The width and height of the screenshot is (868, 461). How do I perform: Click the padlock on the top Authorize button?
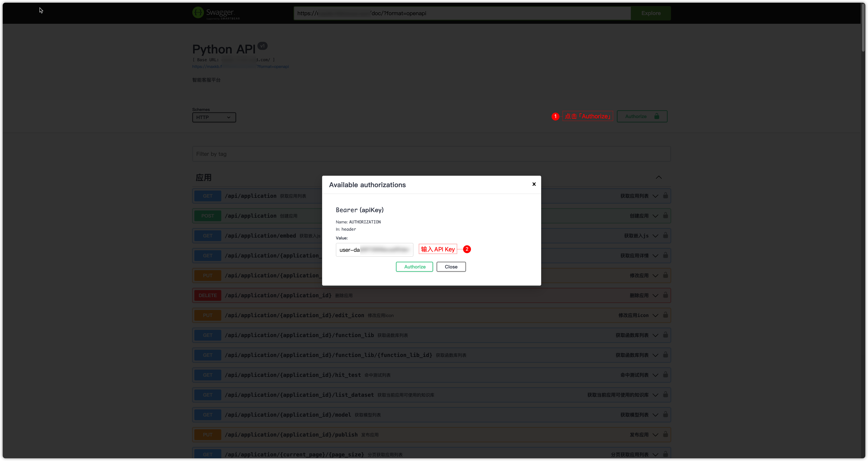coord(657,116)
